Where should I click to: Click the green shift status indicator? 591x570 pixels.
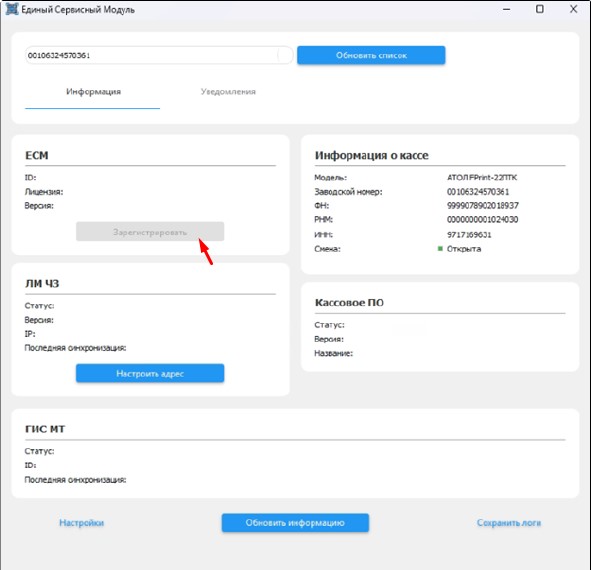(440, 248)
